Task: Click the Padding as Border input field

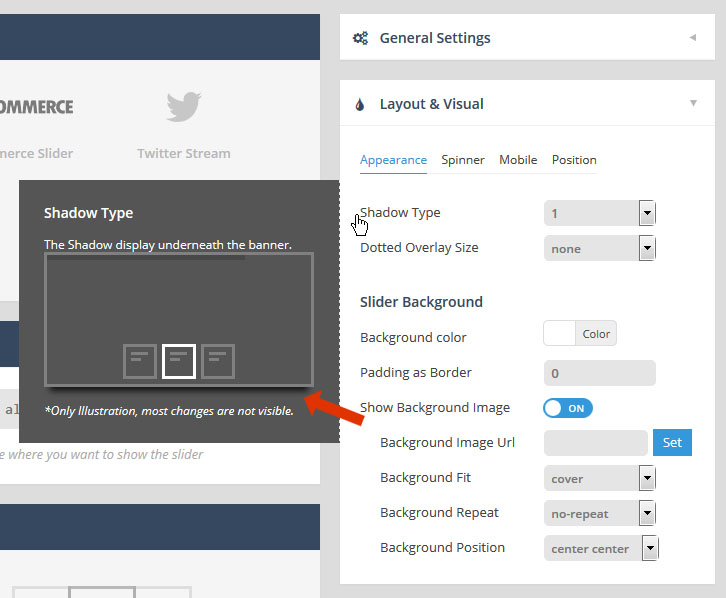Action: pos(599,373)
